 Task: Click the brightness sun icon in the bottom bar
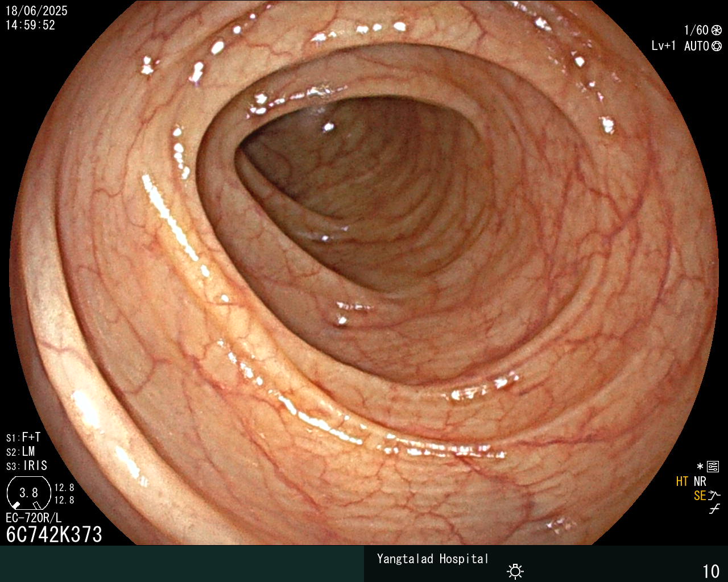(x=515, y=571)
